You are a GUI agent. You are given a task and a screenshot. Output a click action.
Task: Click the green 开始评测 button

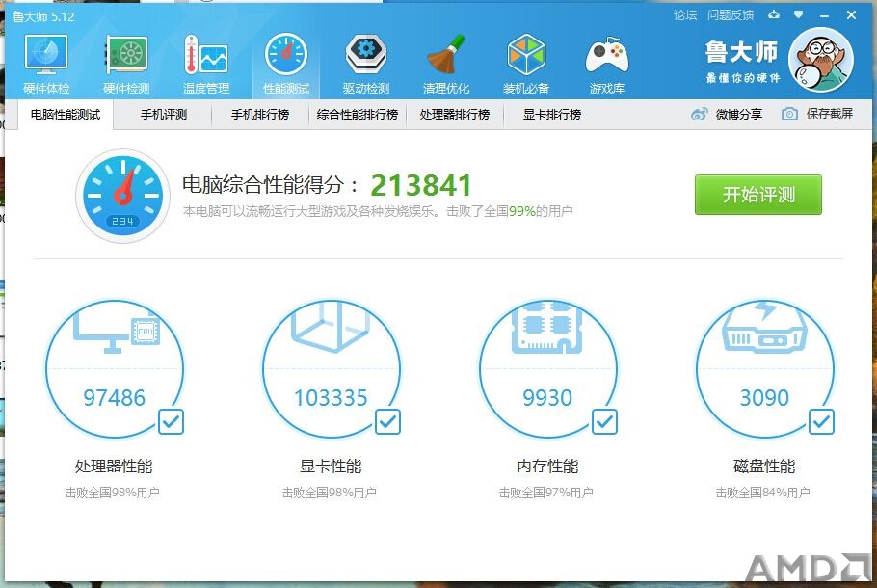[758, 195]
